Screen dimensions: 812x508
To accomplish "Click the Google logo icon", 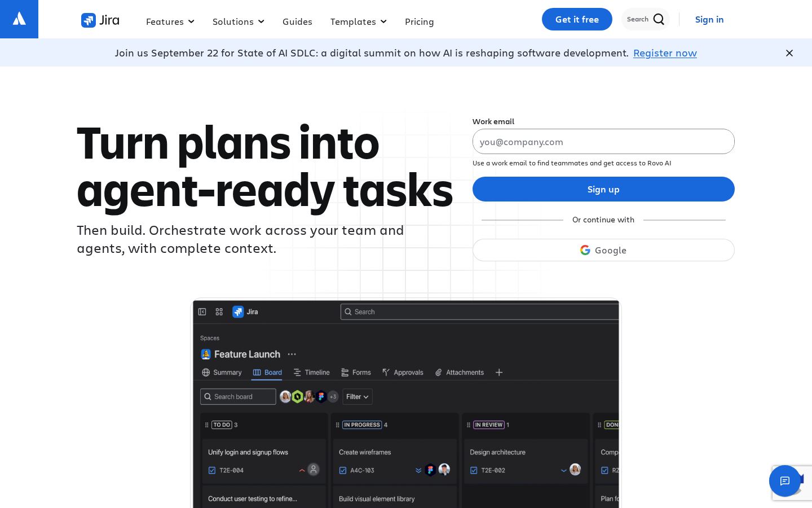I will [585, 250].
